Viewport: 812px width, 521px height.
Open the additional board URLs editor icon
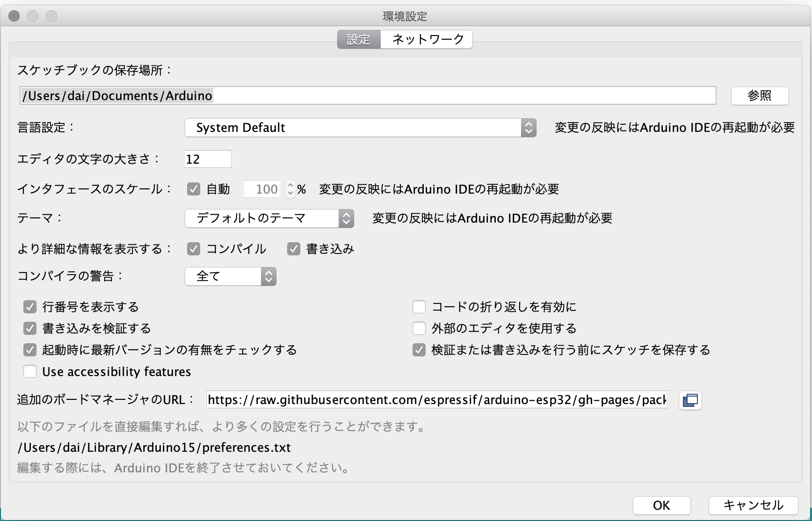(690, 400)
